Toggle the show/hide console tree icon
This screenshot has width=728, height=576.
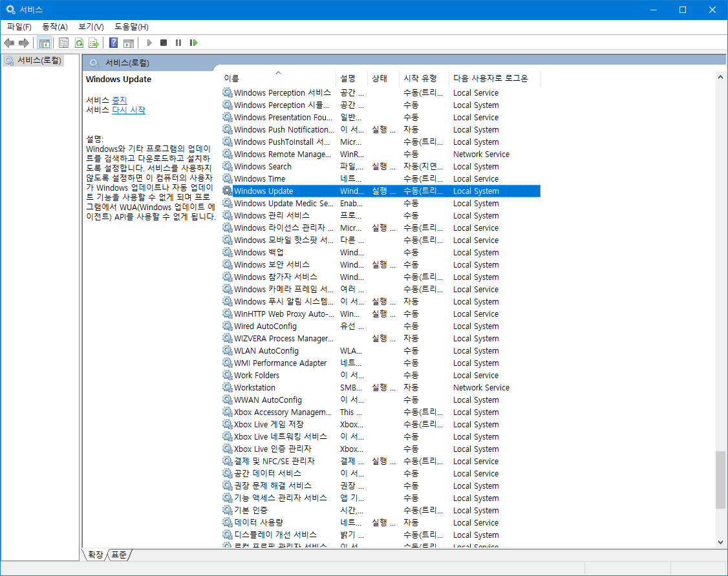coord(44,43)
